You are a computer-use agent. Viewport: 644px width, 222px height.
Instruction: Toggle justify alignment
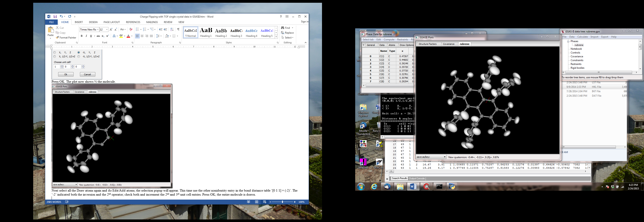coord(151,36)
